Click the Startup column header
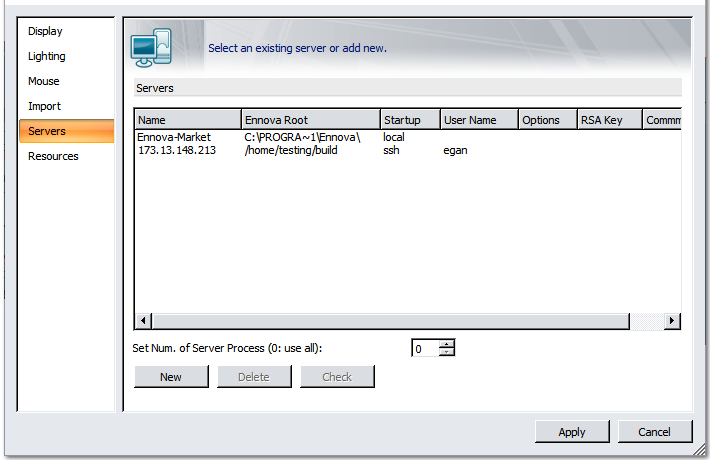 point(409,120)
